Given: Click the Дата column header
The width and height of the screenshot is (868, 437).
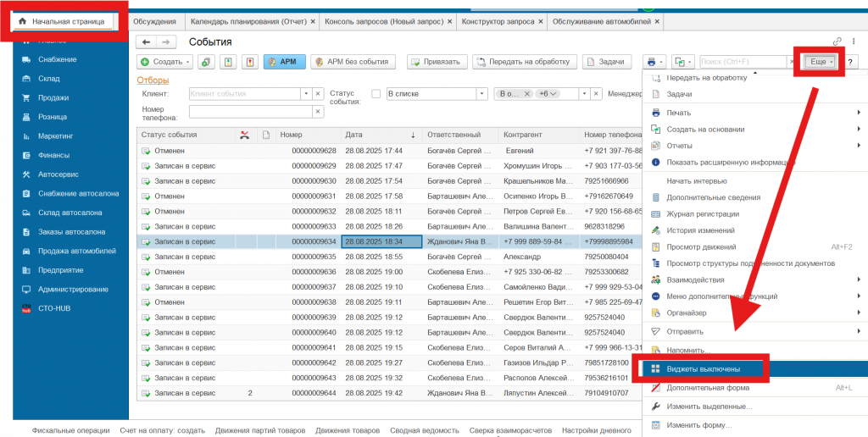Looking at the screenshot, I should coord(353,135).
